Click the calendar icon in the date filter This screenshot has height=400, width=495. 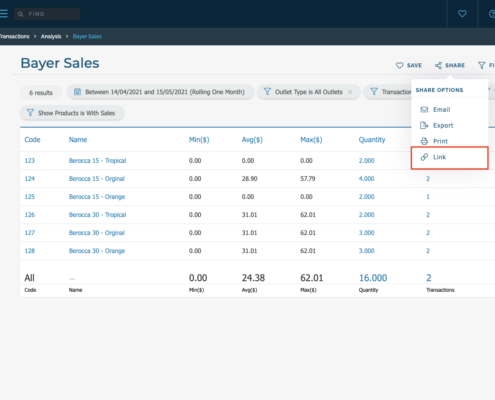[x=77, y=92]
